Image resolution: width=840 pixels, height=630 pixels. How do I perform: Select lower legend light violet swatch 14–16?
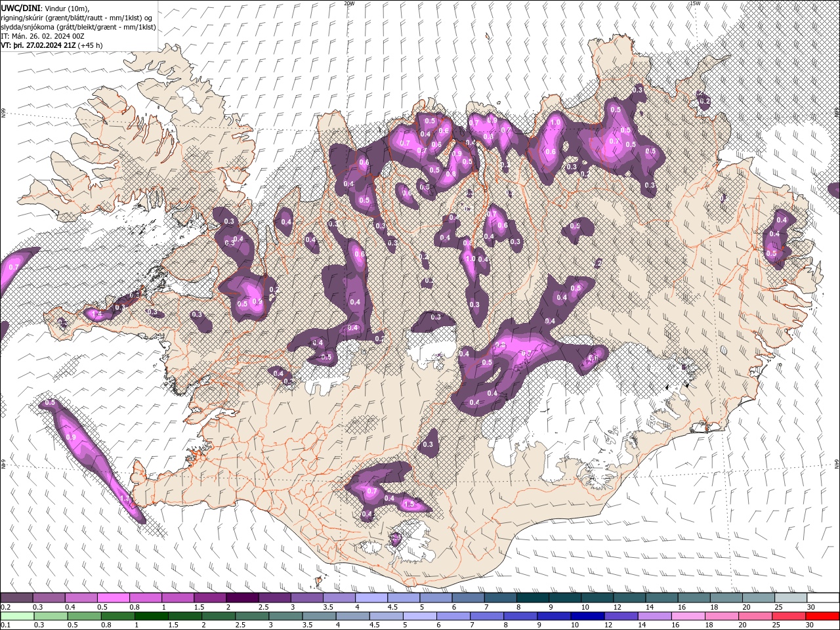click(654, 616)
